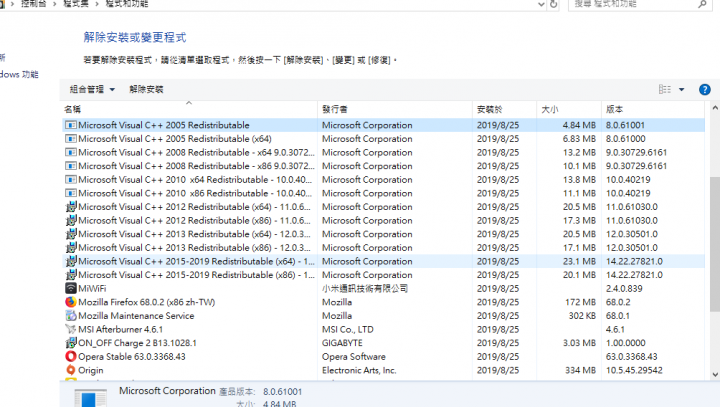Click icon of Visual C++ 2013 Redistributable (x64)

point(71,234)
